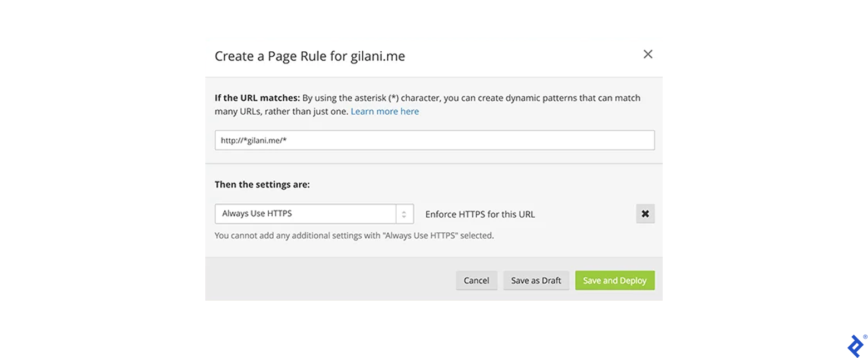Cancel the page rule creation
This screenshot has height=358, width=868.
tap(476, 280)
